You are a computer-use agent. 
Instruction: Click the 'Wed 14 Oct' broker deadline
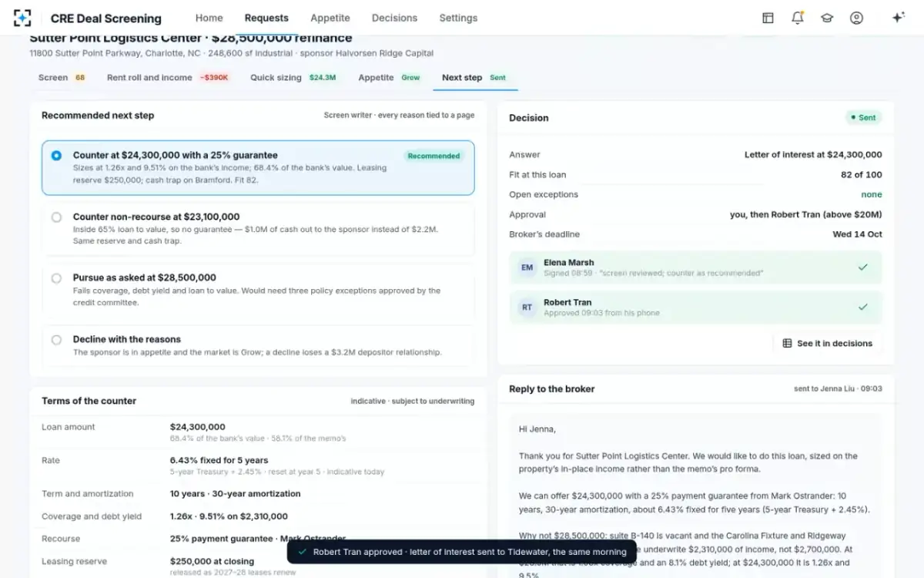[857, 234]
